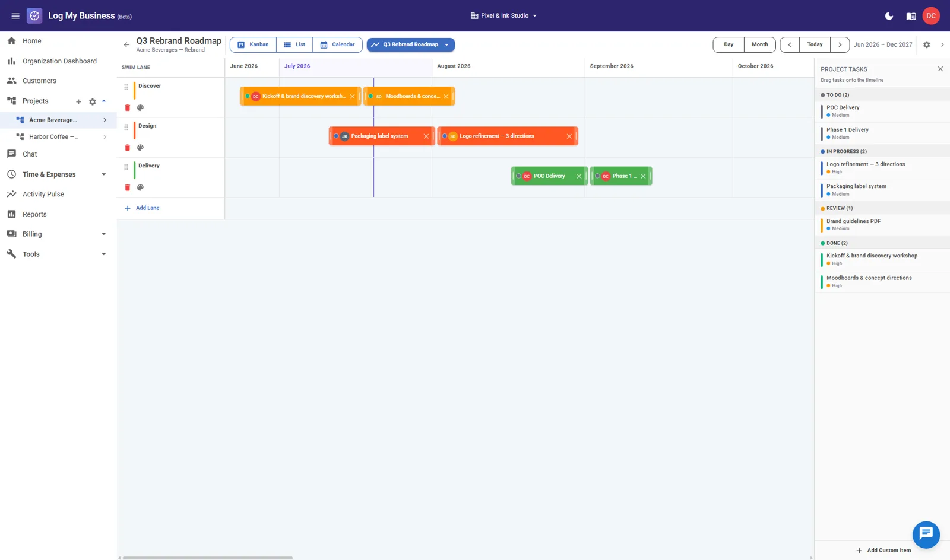Delete the Design swim lane
Screen dimensions: 950x560
coord(127,148)
